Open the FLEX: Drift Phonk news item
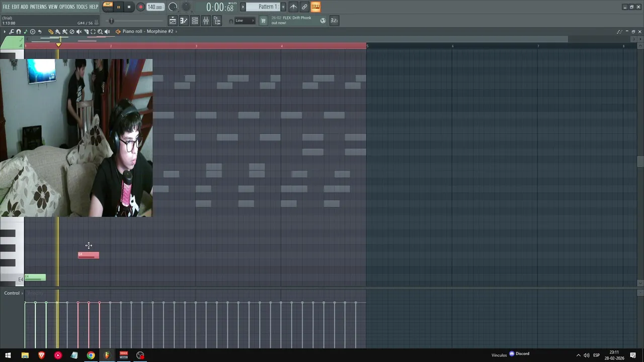This screenshot has height=362, width=644. (291, 20)
